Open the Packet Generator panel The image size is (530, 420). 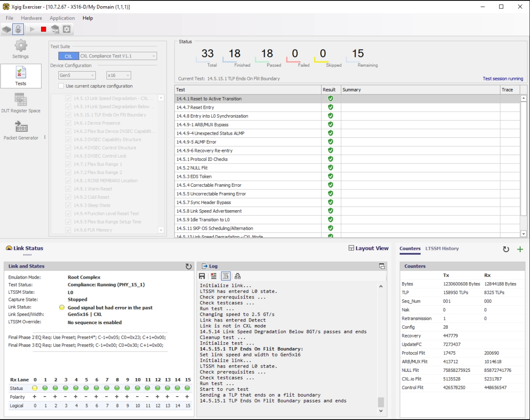21,130
